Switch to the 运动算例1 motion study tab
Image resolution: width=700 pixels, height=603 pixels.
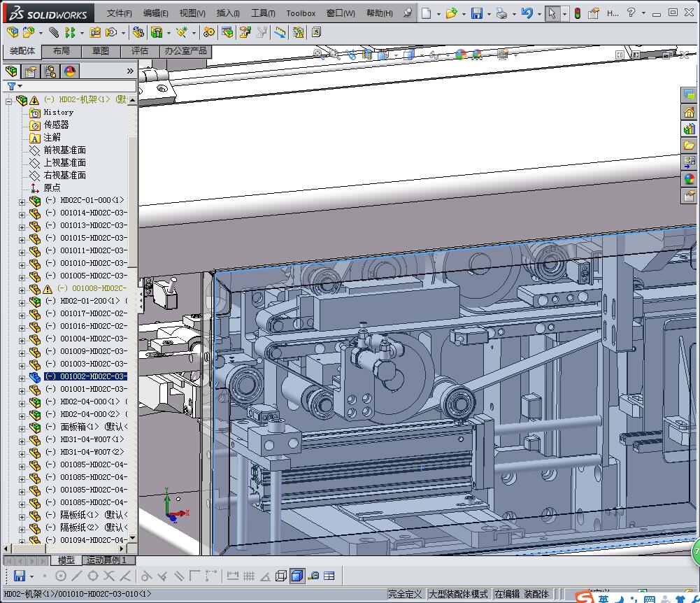[106, 560]
